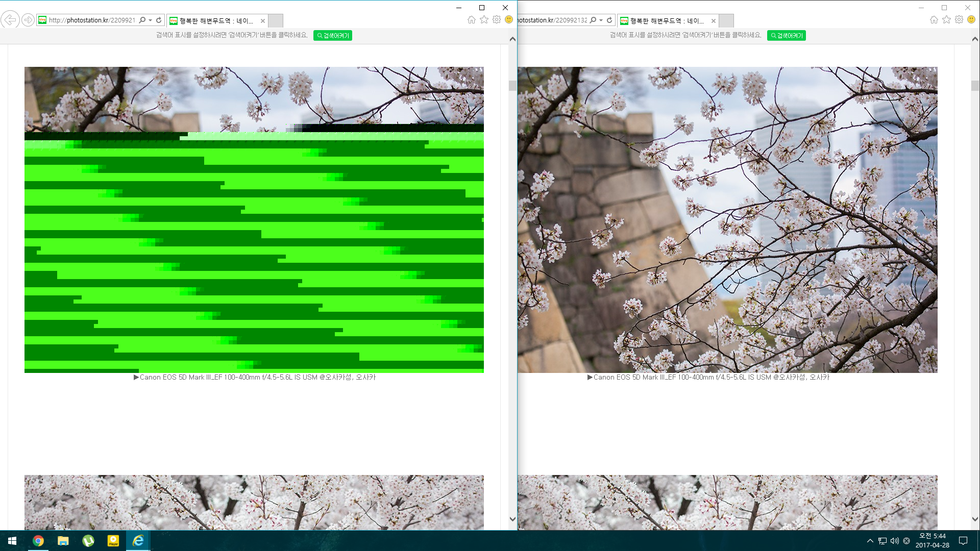This screenshot has height=551, width=980.
Task: Open the volume control in system tray
Action: [x=895, y=541]
